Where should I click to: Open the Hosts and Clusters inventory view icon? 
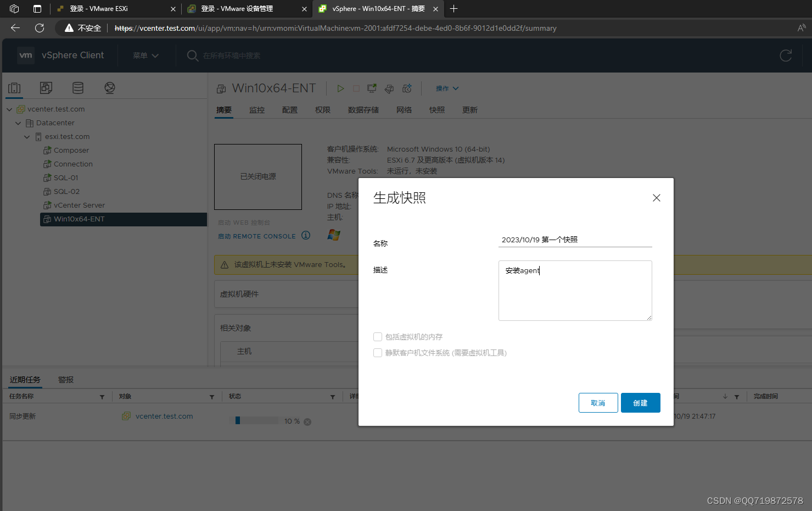click(x=15, y=88)
